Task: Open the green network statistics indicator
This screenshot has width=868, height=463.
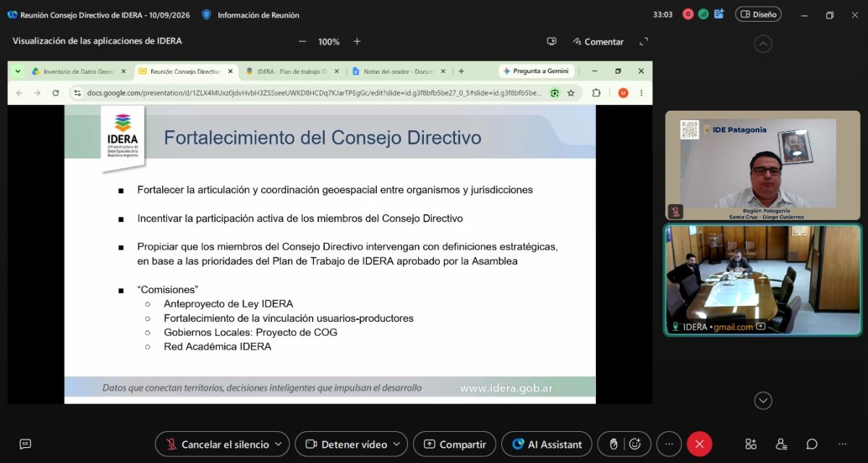Action: [703, 14]
